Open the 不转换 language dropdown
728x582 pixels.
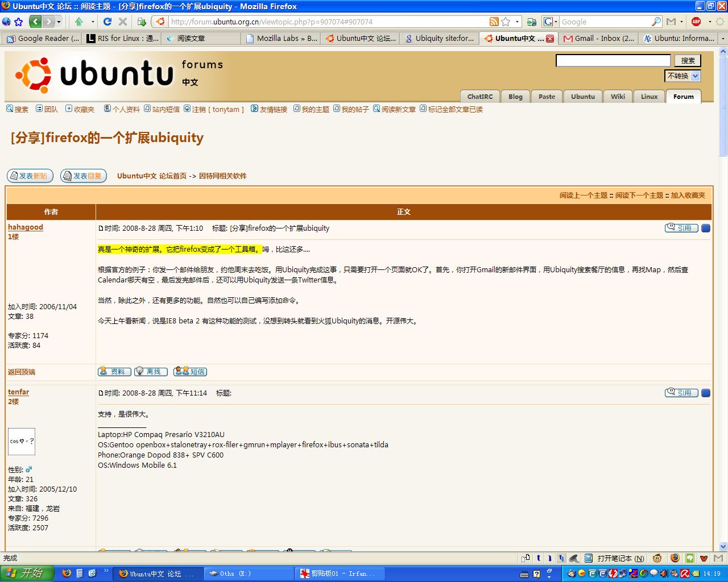pyautogui.click(x=682, y=76)
